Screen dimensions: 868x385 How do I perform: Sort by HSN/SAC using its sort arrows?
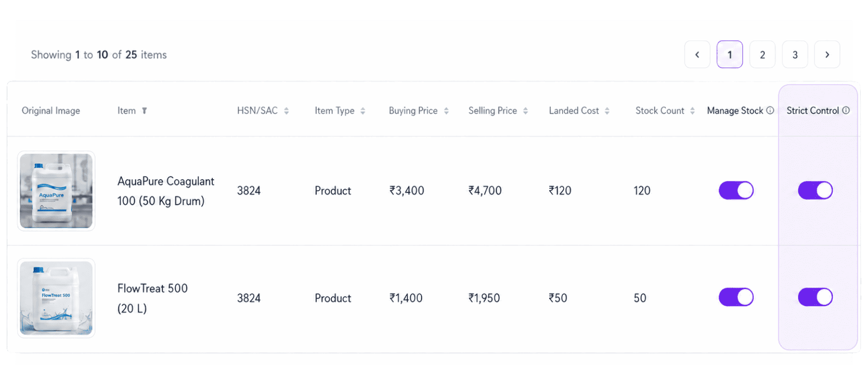(x=287, y=111)
